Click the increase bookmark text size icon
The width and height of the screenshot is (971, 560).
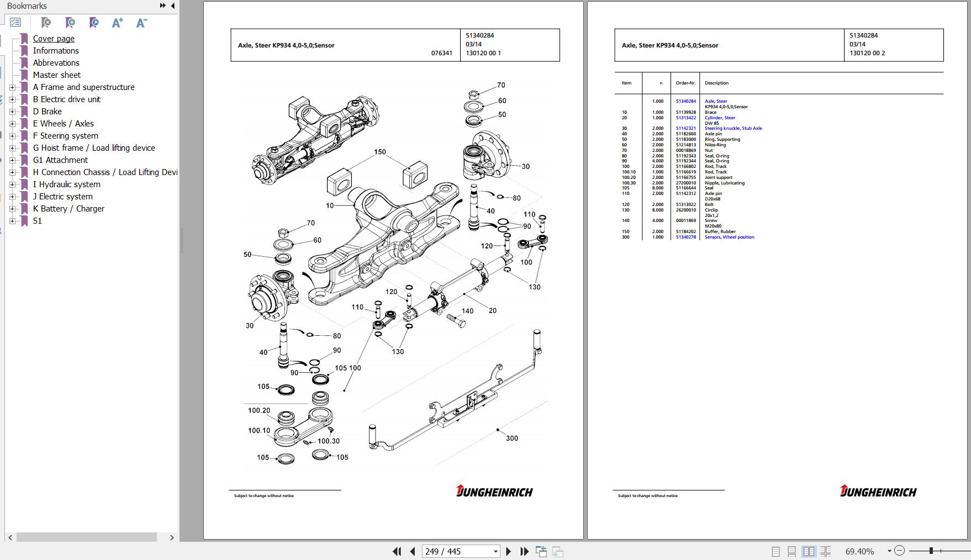(118, 23)
